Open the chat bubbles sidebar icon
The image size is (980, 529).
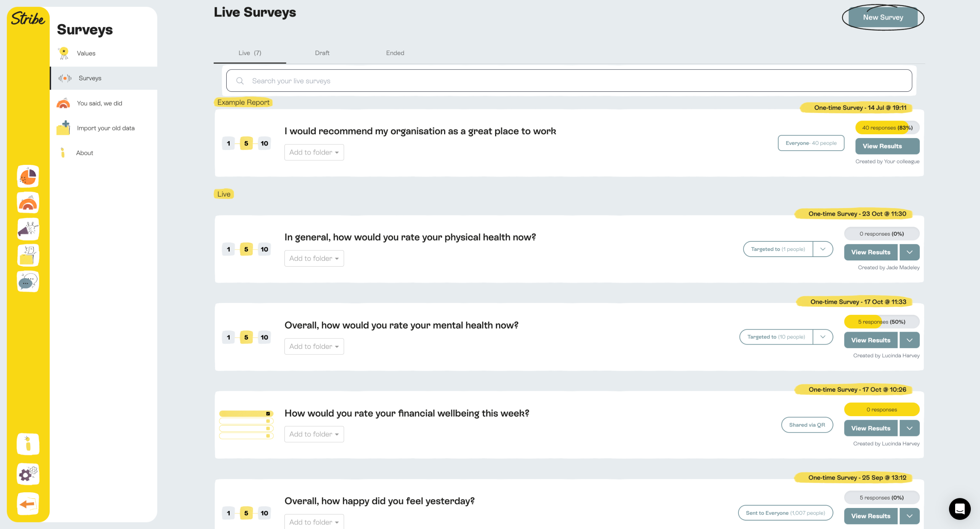[28, 282]
